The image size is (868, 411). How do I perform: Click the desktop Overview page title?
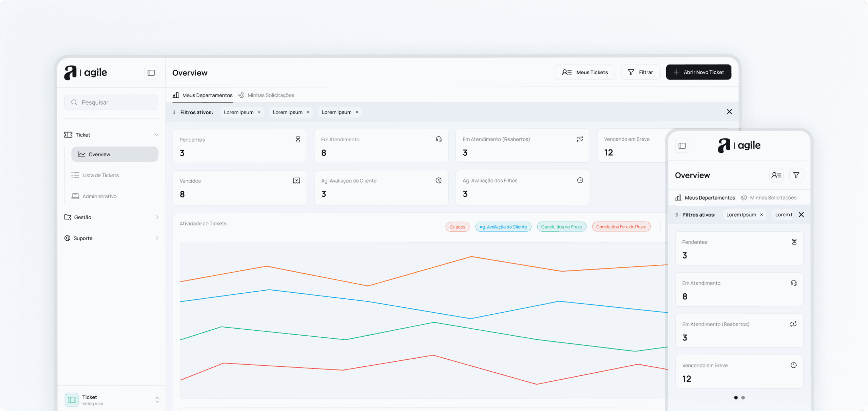(x=190, y=73)
